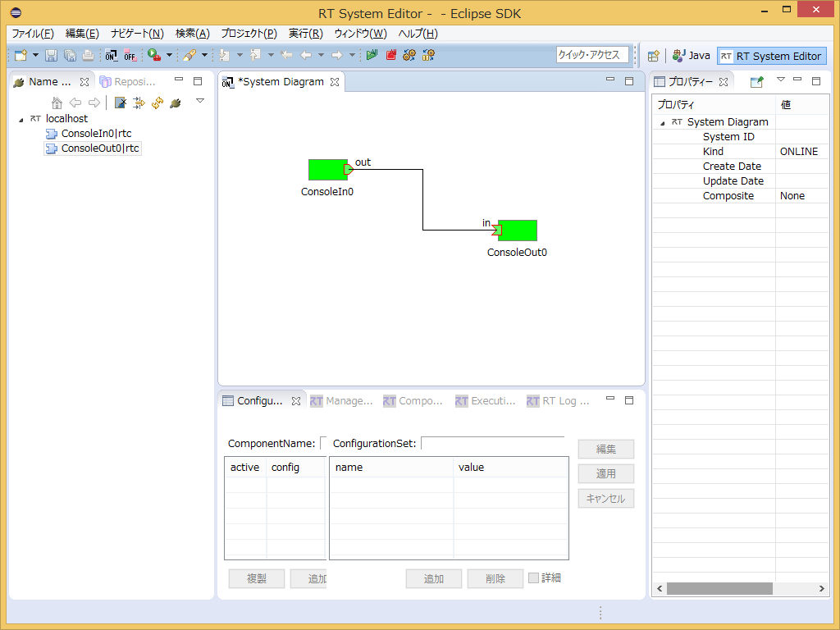Click the Quick Access search field

(x=592, y=55)
